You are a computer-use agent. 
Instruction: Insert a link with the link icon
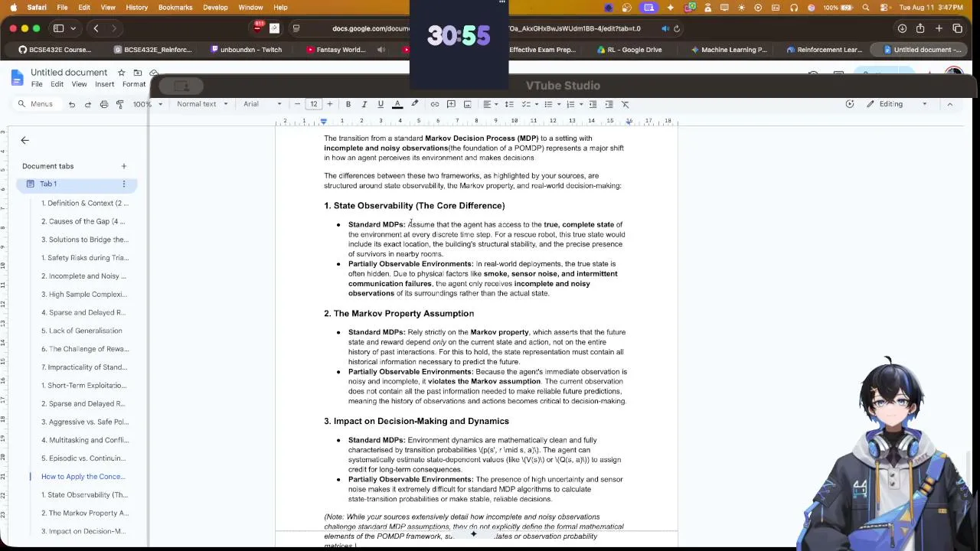(435, 104)
